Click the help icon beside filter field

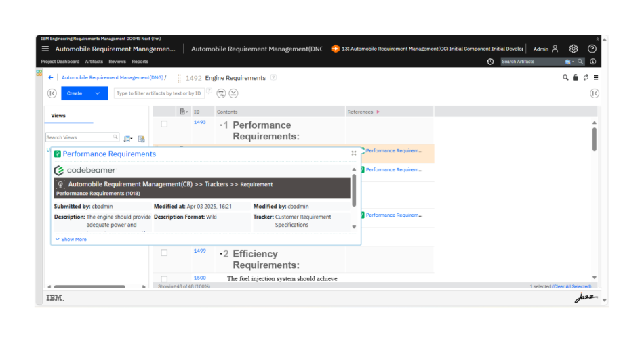click(209, 91)
